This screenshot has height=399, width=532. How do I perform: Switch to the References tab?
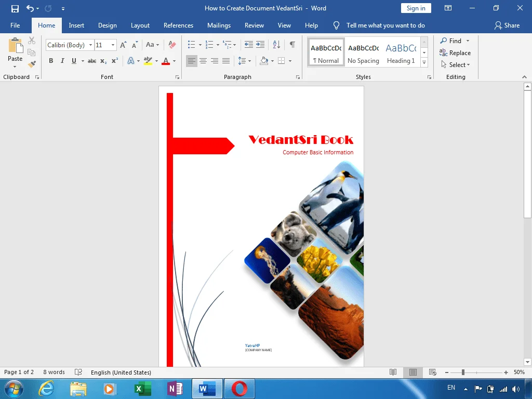pos(178,25)
